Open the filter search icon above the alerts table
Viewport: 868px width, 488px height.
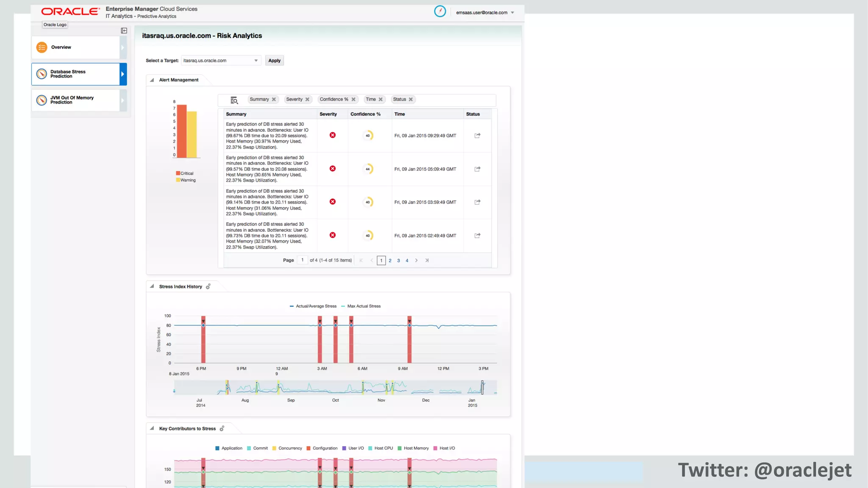(x=234, y=100)
